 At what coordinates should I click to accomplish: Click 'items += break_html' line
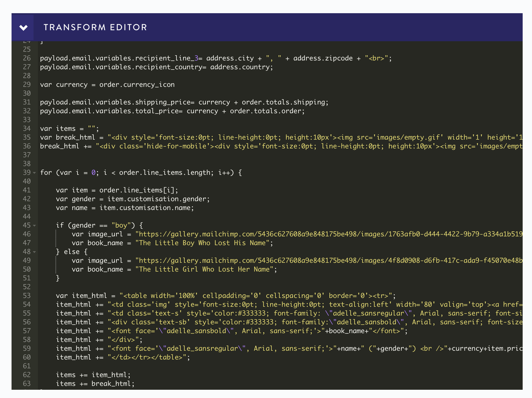tap(95, 384)
